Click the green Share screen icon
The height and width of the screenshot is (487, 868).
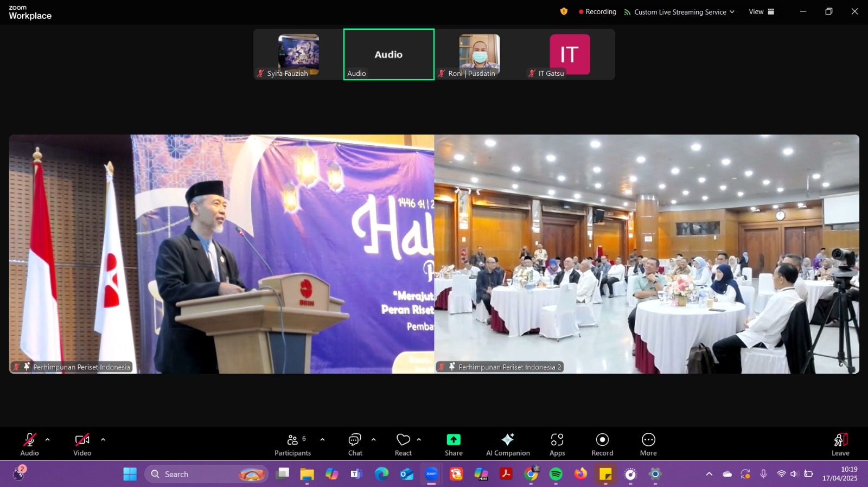pos(454,440)
